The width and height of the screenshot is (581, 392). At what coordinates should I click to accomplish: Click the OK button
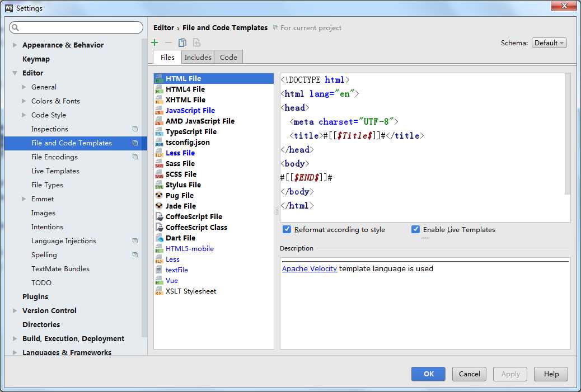coord(428,374)
